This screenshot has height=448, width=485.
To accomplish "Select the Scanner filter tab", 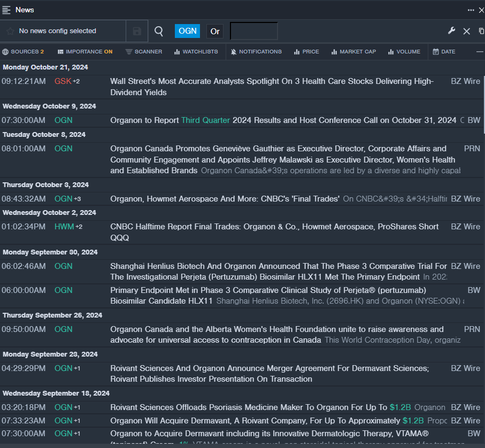I will pyautogui.click(x=144, y=52).
